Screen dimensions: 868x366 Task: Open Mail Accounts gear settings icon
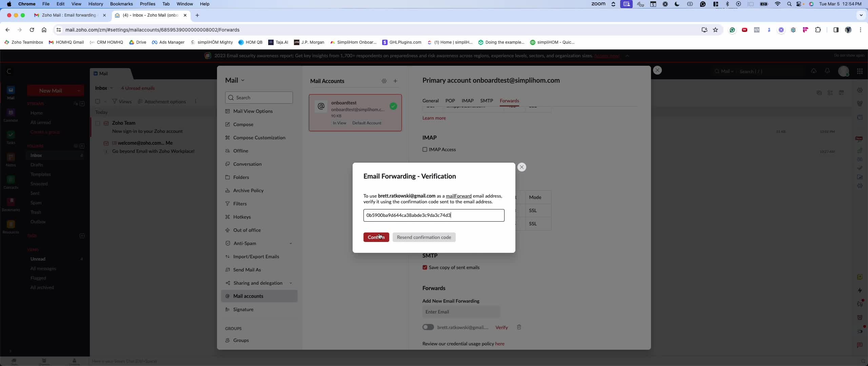[x=384, y=81]
